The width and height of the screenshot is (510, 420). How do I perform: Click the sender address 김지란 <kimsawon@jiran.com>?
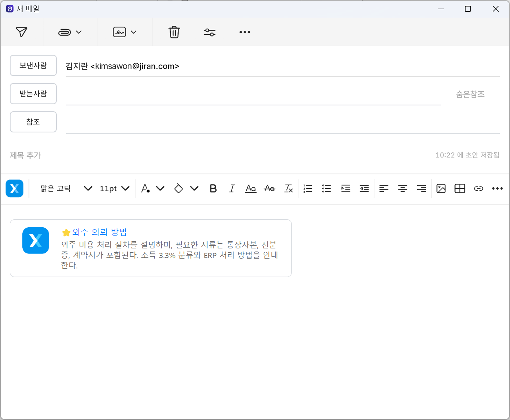[x=122, y=66]
